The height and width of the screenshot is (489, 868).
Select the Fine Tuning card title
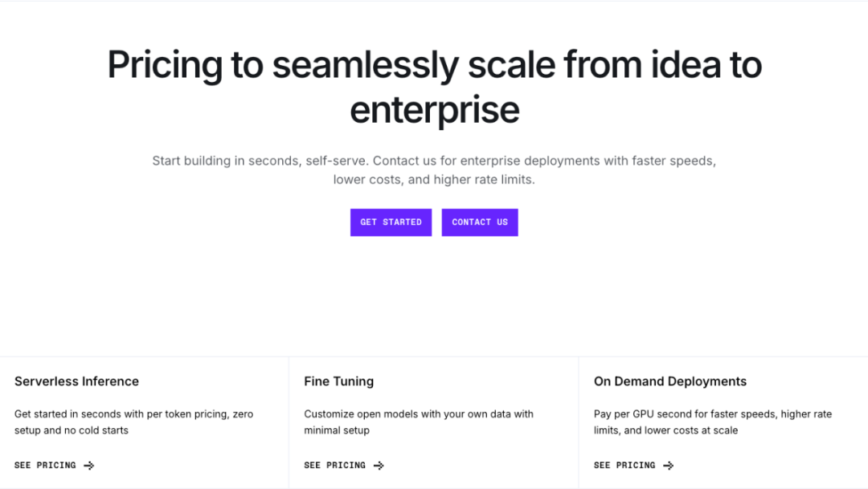(338, 381)
